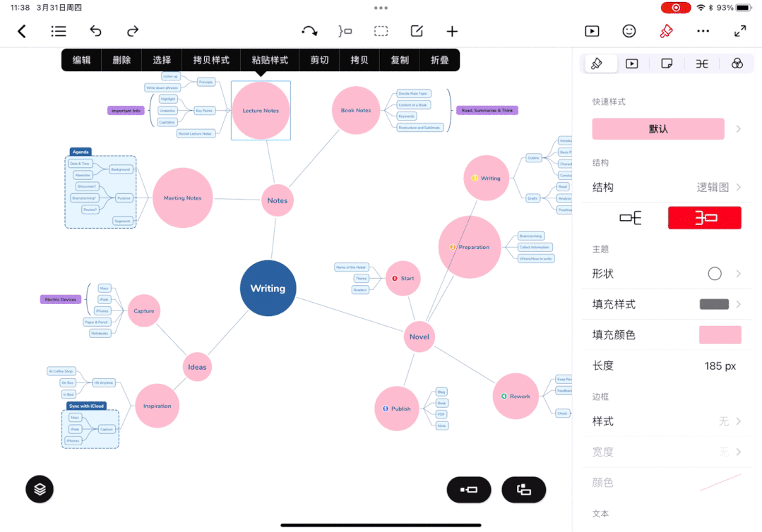Select the style brush tab in right panel

(x=600, y=64)
